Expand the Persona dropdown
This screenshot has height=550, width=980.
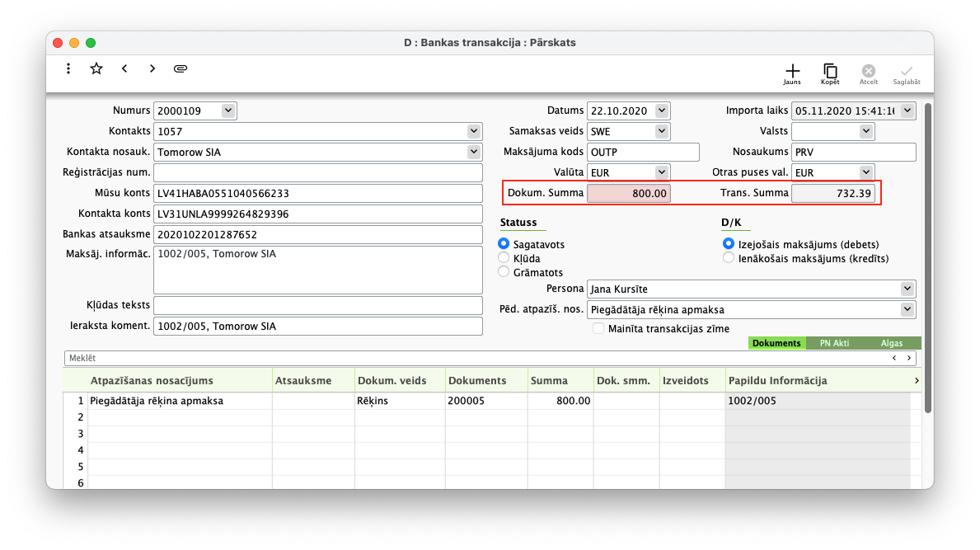[x=907, y=289]
